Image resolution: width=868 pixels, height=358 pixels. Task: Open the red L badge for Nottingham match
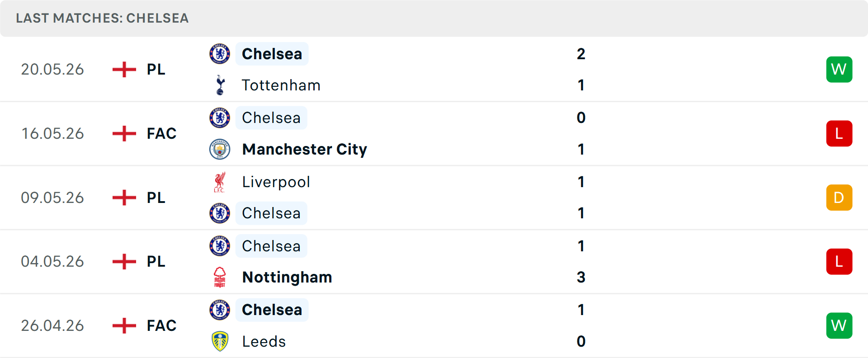839,262
